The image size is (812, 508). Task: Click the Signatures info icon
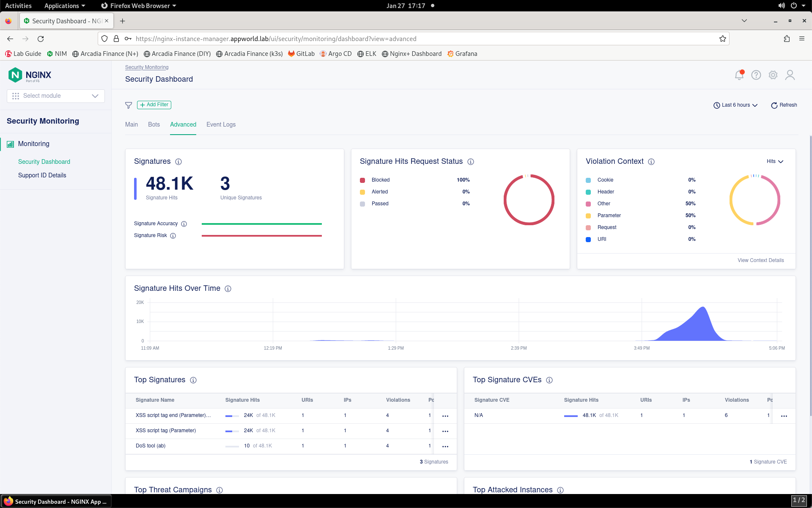click(x=178, y=162)
